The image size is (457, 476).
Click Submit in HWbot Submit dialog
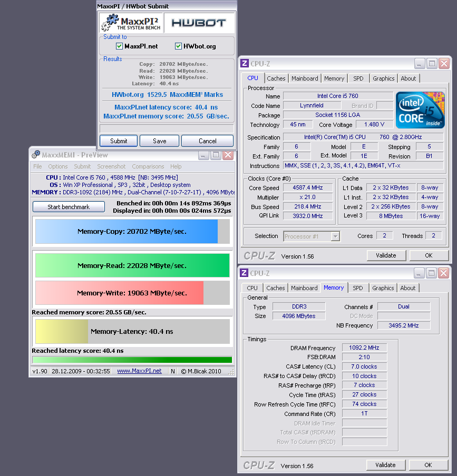pos(119,141)
